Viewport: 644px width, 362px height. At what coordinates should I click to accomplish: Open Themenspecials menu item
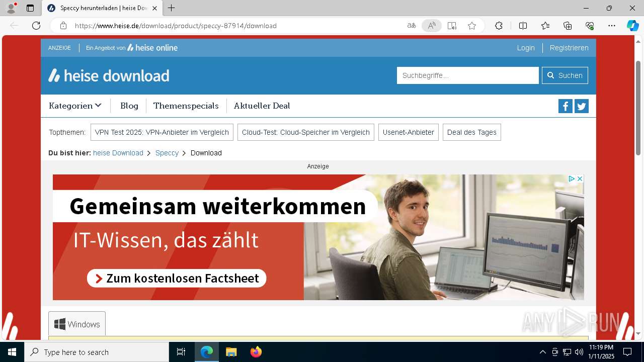pos(186,106)
